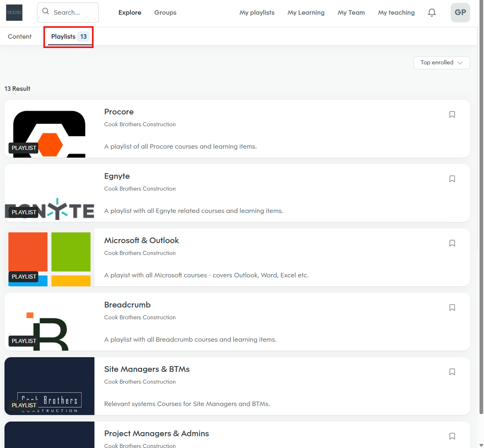Click Cook Brothers Construction under Breadcrumb
Screen dimensions: 484x448
pyautogui.click(x=140, y=317)
